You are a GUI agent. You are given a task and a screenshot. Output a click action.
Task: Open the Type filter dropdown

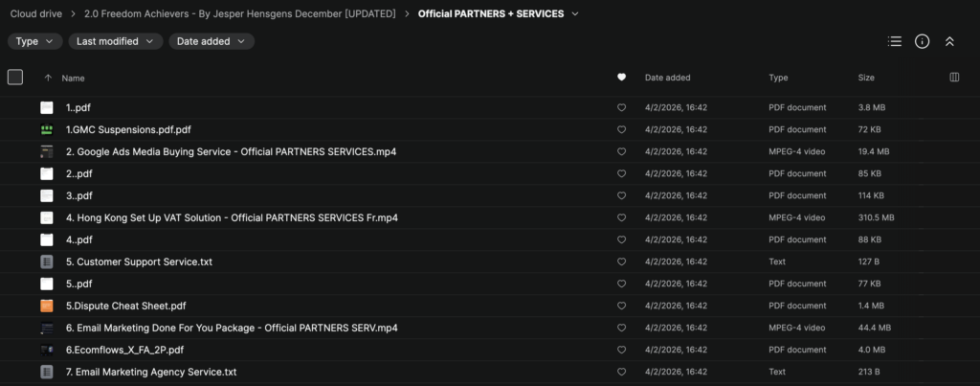(35, 41)
